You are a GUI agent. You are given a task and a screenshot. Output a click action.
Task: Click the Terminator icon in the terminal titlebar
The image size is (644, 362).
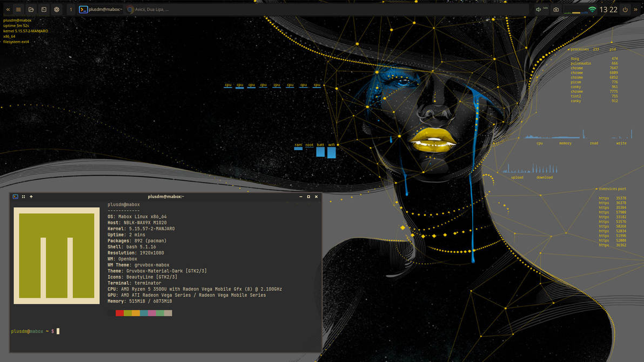pyautogui.click(x=15, y=197)
